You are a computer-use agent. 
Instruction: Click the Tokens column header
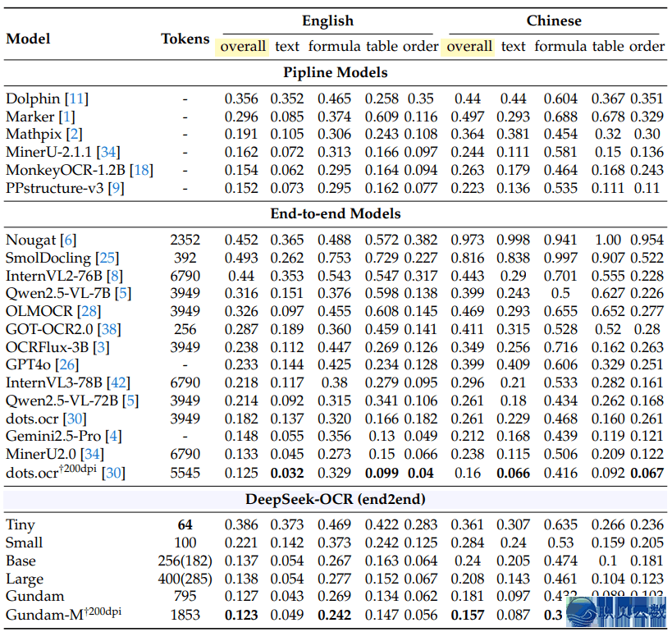tap(185, 39)
